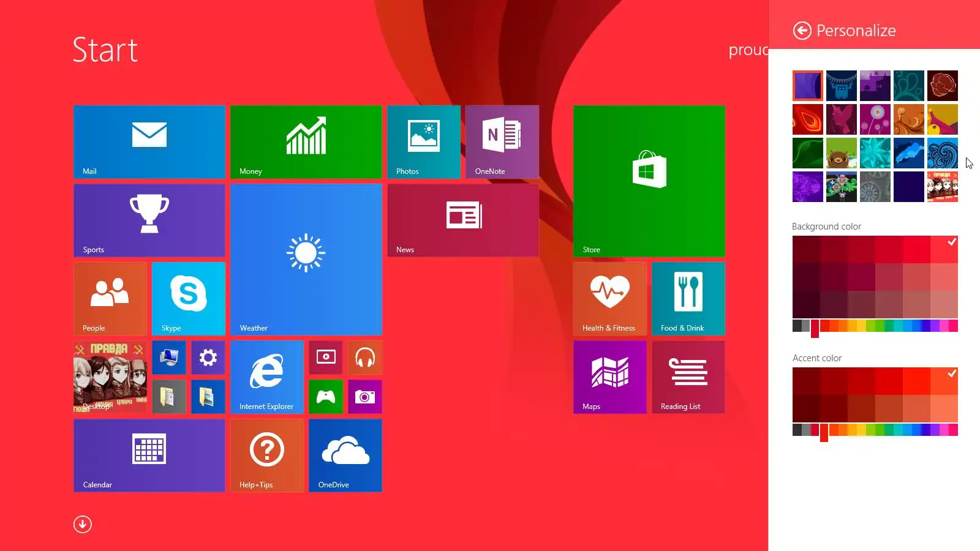Select the dark red flower outline pattern

[x=943, y=86]
